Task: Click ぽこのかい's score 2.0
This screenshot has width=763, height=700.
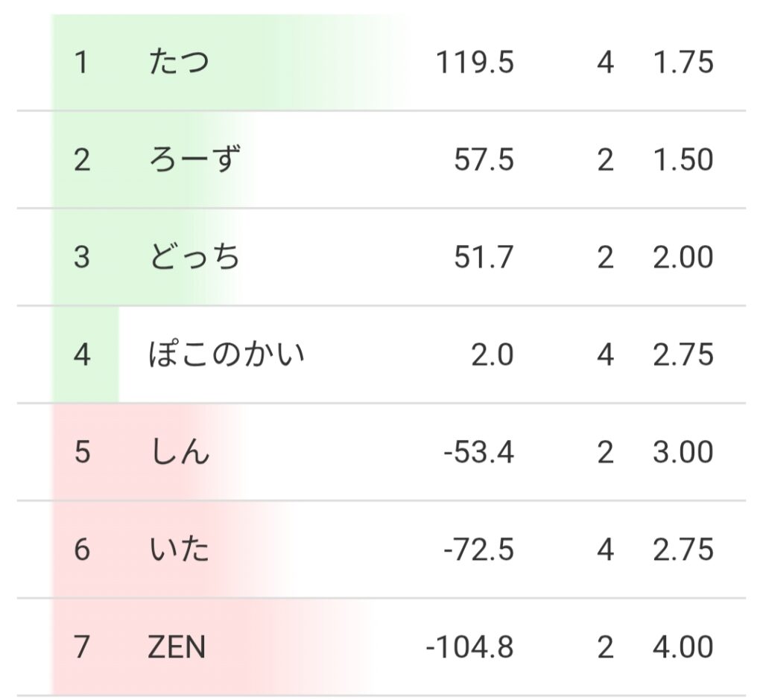Action: pyautogui.click(x=492, y=355)
